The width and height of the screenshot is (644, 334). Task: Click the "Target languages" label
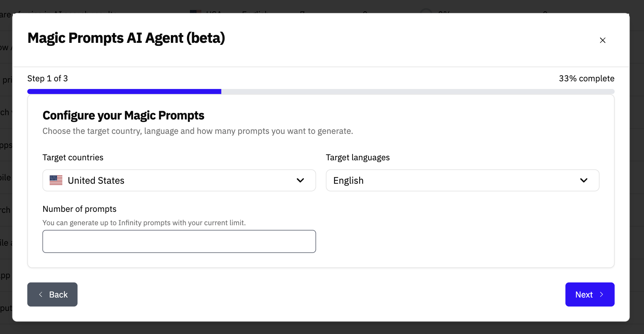tap(358, 158)
